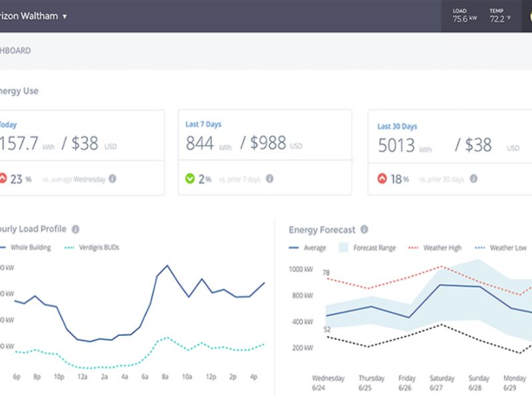Viewport: 532px width, 399px height.
Task: Toggle the Whole Building legend series
Action: point(26,247)
